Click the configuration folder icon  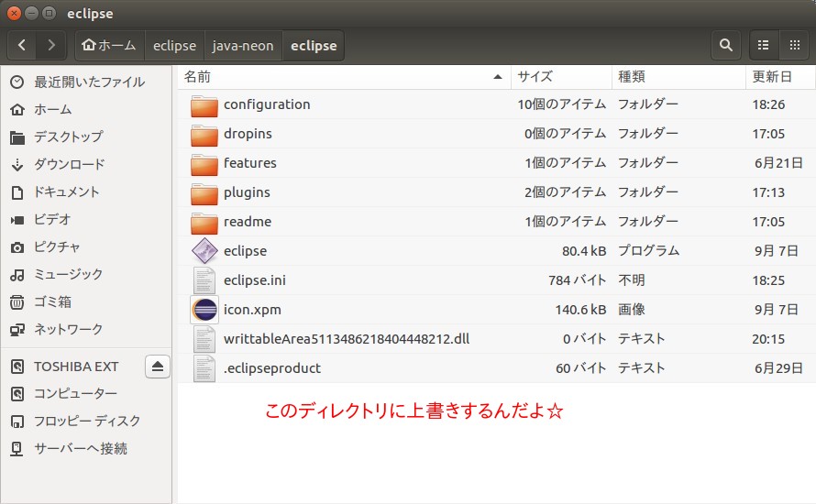click(204, 105)
